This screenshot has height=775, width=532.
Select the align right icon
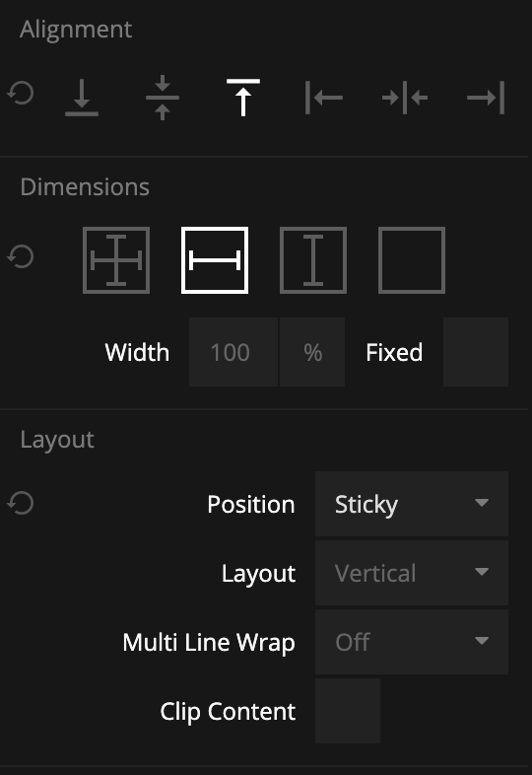tap(486, 98)
